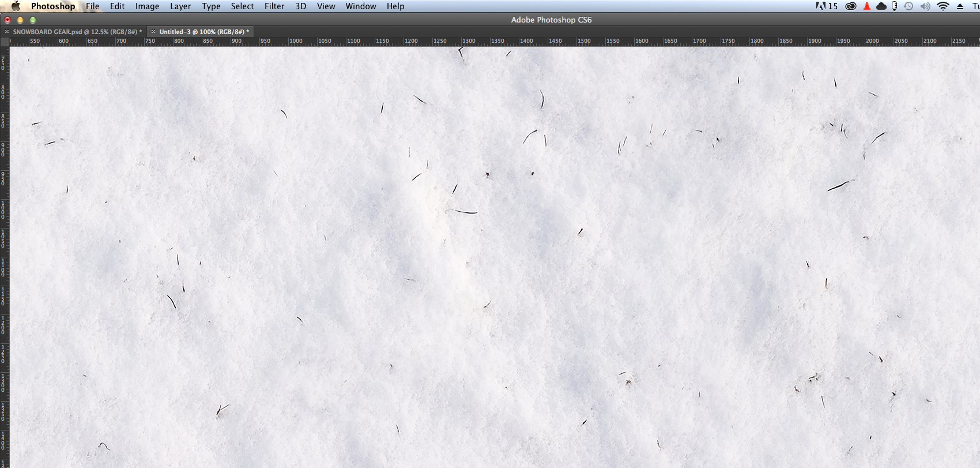This screenshot has width=980, height=468.
Task: Select the Untitled-3 document tab
Action: (204, 32)
